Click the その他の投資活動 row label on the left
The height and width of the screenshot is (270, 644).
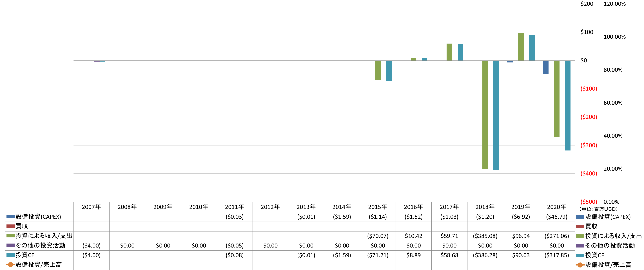tap(40, 246)
